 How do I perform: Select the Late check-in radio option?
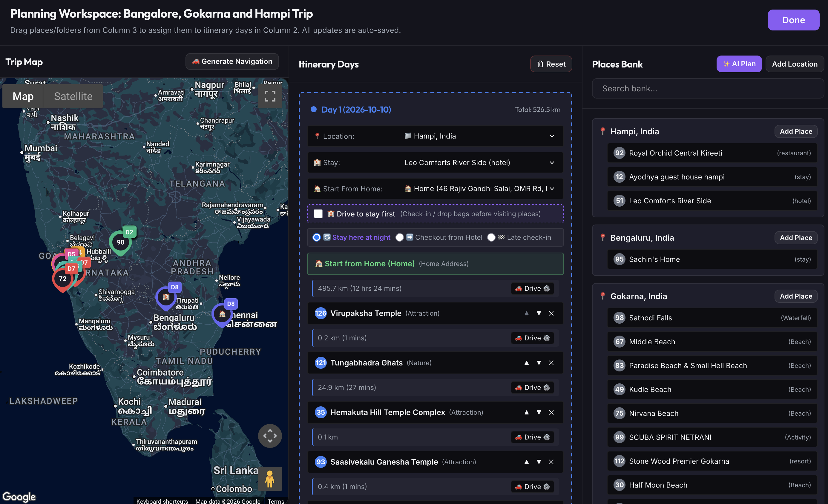(x=491, y=238)
